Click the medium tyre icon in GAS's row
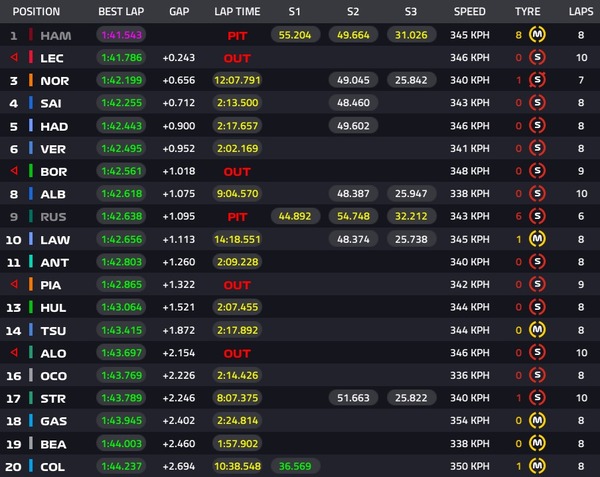The image size is (600, 477). pos(537,420)
